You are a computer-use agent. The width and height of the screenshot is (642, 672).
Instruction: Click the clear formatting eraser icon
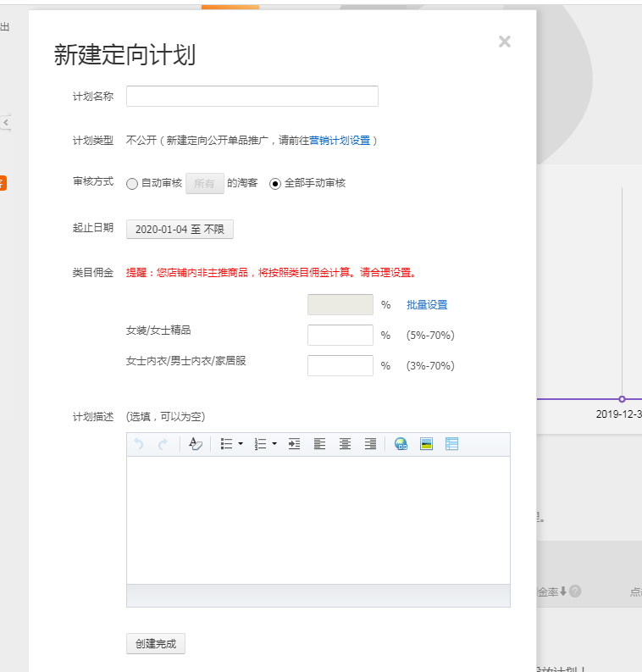pos(195,444)
